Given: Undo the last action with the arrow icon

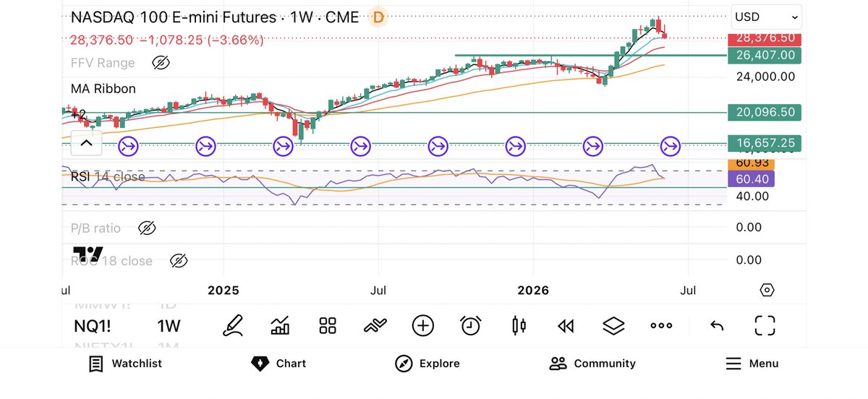Looking at the screenshot, I should tap(717, 326).
